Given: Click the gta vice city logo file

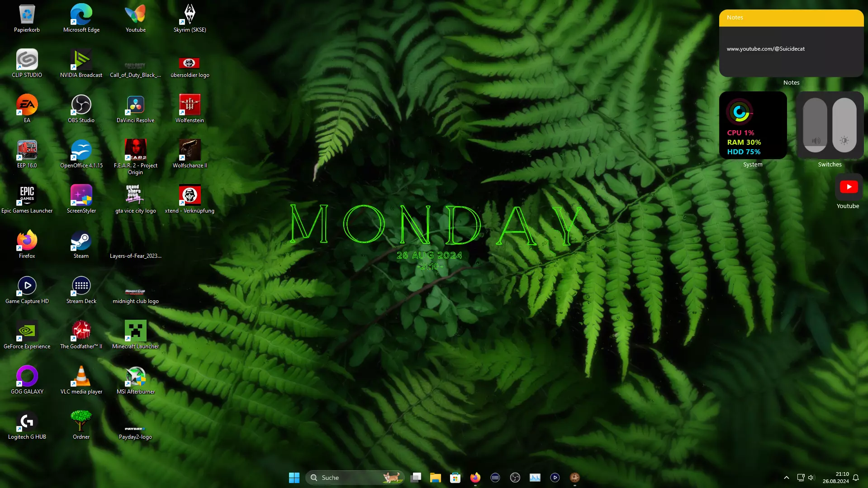Looking at the screenshot, I should click(x=136, y=199).
